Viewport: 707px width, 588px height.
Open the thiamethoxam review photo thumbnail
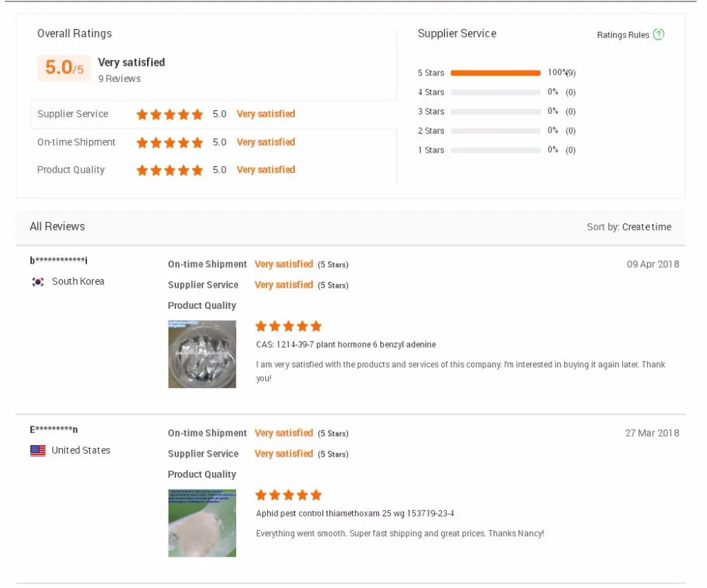point(202,523)
